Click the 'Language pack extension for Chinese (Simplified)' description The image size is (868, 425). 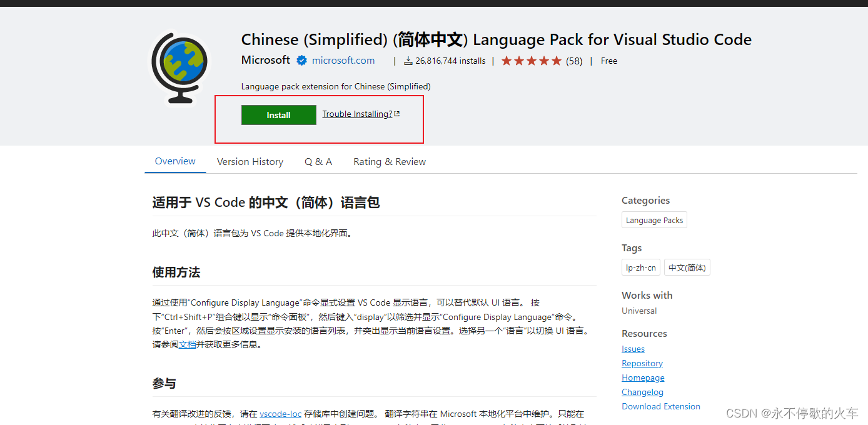(x=336, y=86)
